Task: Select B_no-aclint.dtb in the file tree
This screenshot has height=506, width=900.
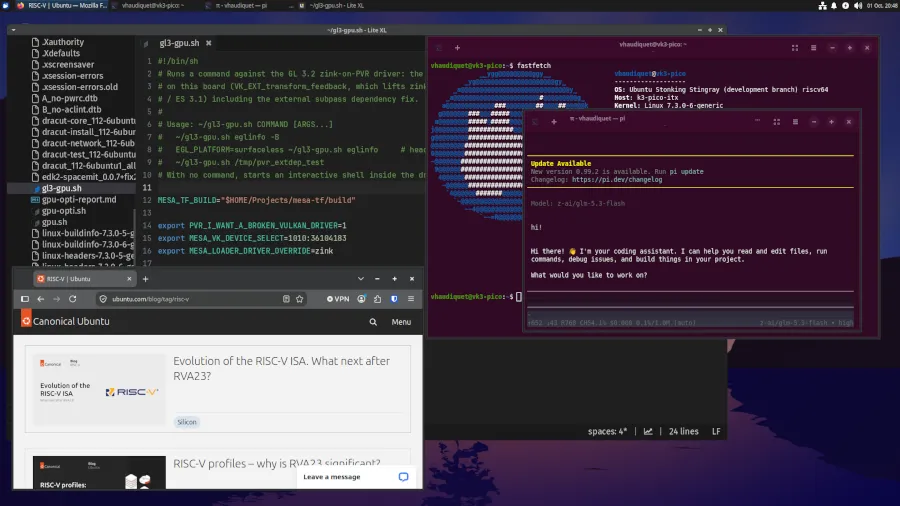Action: 71,109
